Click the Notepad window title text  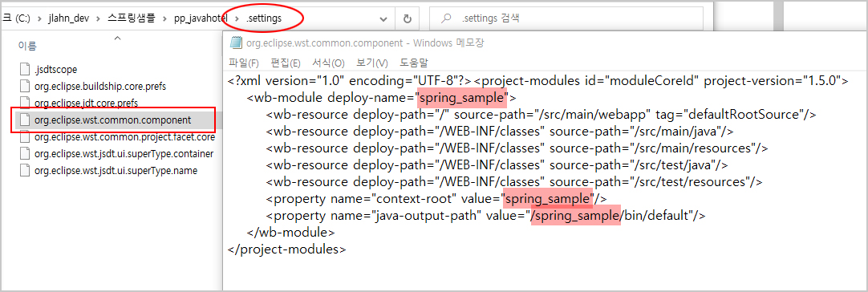[365, 43]
